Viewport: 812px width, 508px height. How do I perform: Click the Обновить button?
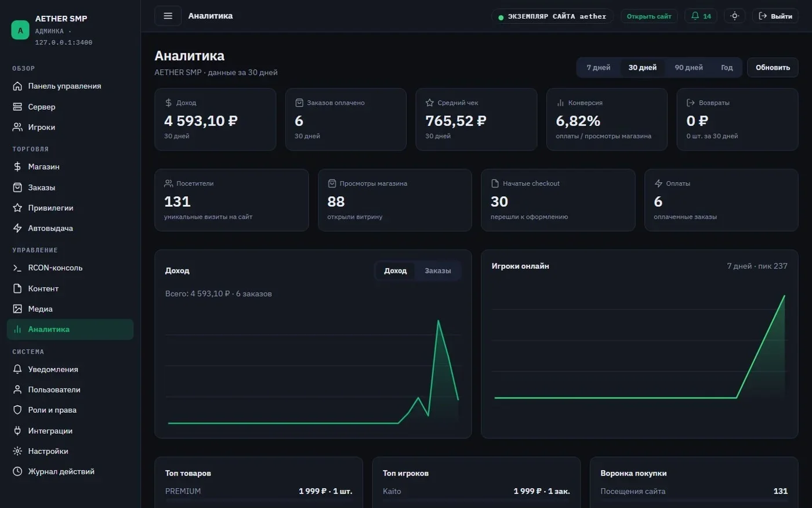(x=773, y=67)
